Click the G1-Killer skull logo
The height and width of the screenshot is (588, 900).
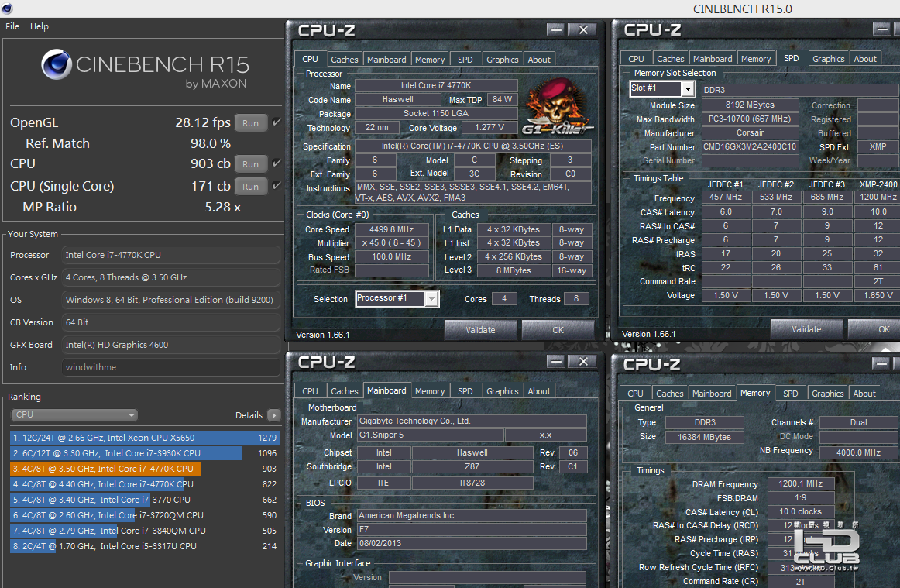pyautogui.click(x=557, y=108)
